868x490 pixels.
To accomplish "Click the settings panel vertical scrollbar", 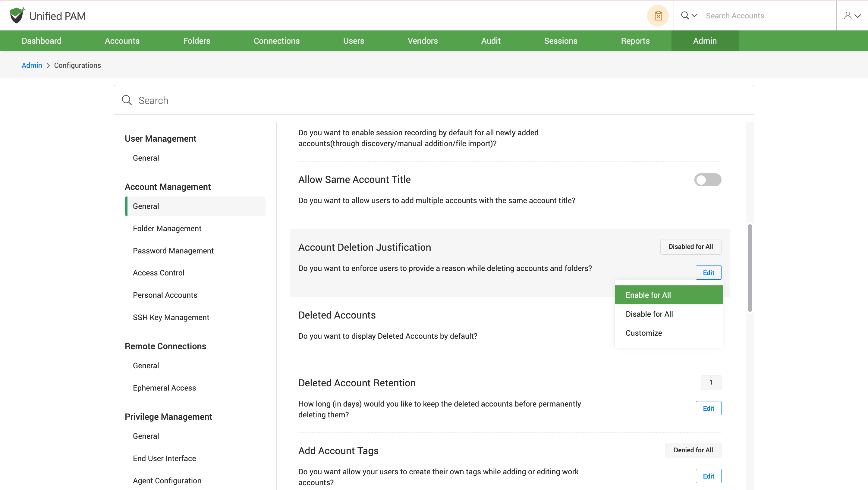I will [x=750, y=268].
